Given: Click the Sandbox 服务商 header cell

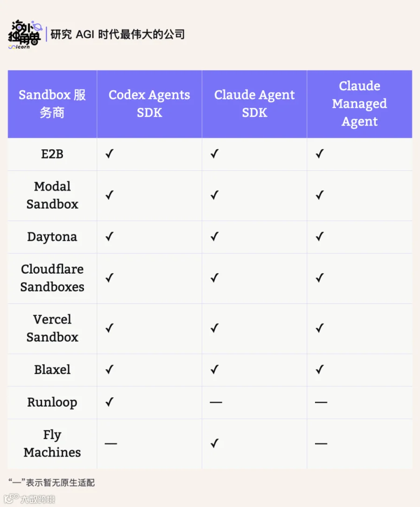Looking at the screenshot, I should (52, 104).
